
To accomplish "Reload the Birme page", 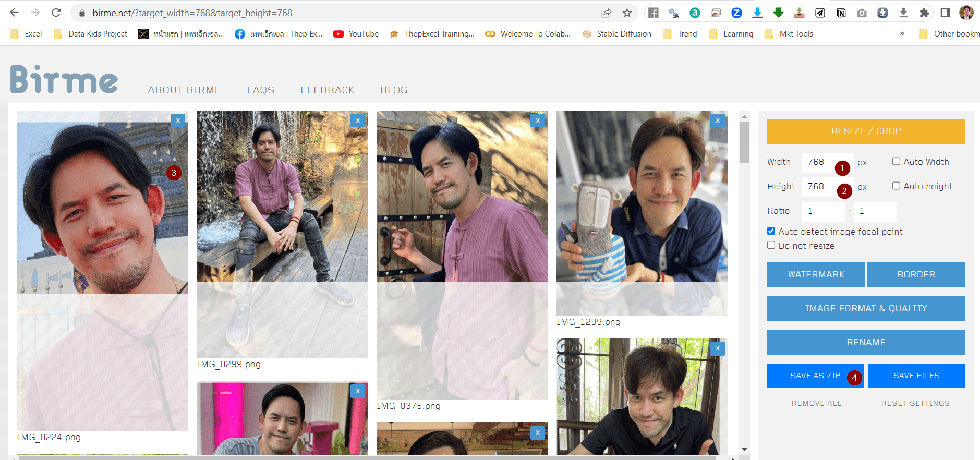I will [56, 13].
